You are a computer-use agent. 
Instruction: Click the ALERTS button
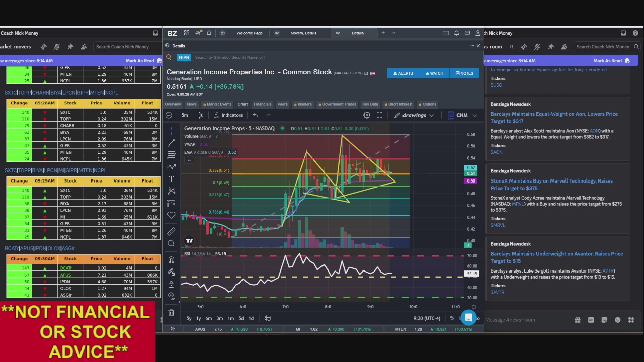(403, 73)
